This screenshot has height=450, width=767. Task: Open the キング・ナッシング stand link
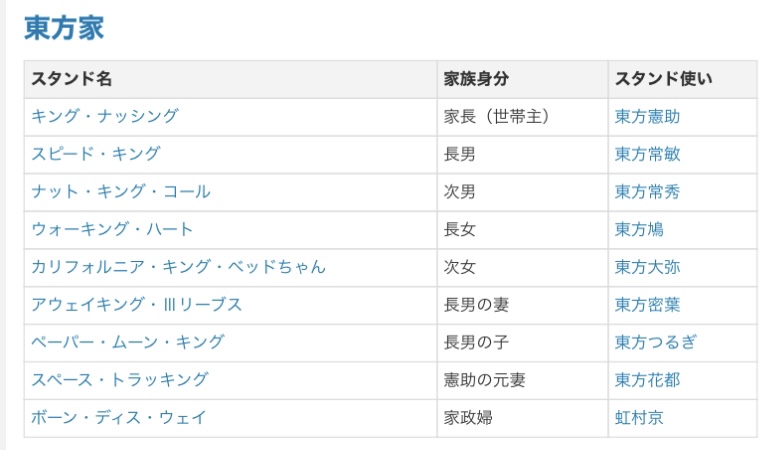coord(104,116)
